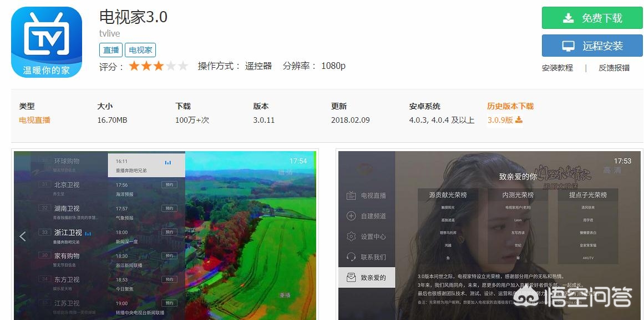
Task: Select the 江苏卫视 channel
Action: 67,303
